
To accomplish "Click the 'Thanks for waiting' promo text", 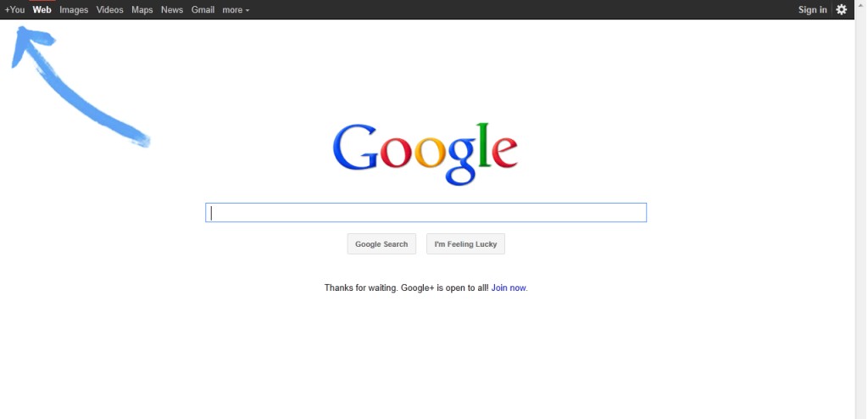I will point(360,288).
